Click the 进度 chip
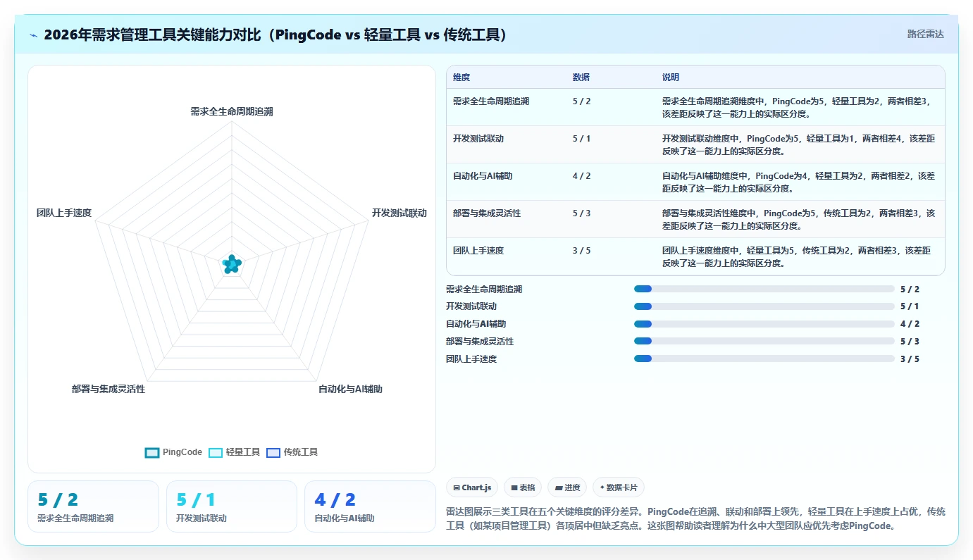The height and width of the screenshot is (560, 973). coord(567,487)
